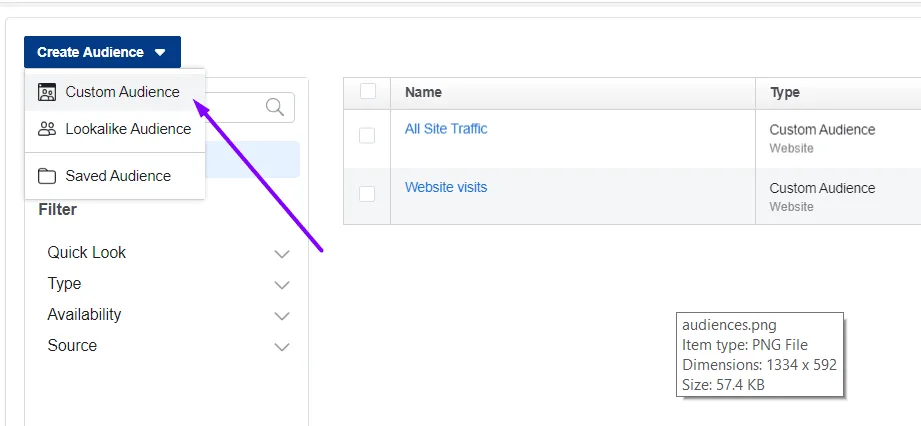Select all audiences with header checkbox
Viewport: 921px width, 426px height.
(368, 91)
